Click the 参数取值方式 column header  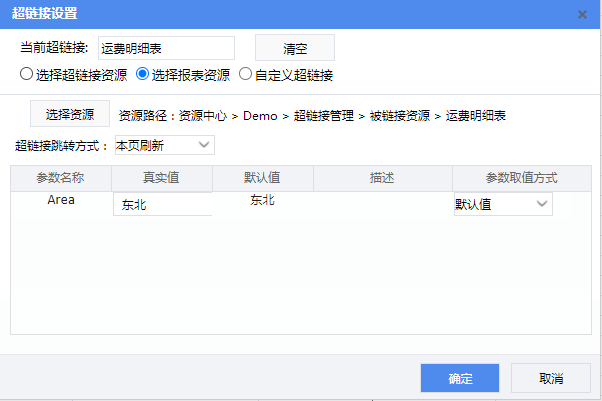[x=521, y=178]
